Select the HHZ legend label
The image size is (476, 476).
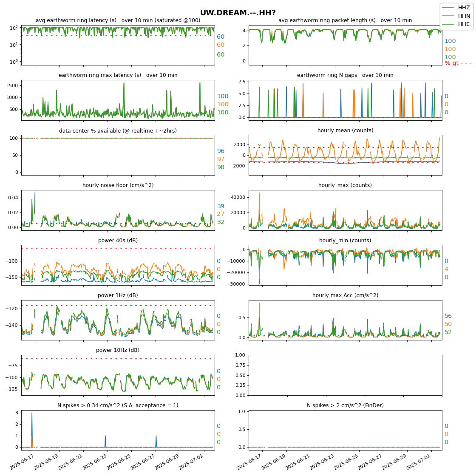tap(464, 8)
